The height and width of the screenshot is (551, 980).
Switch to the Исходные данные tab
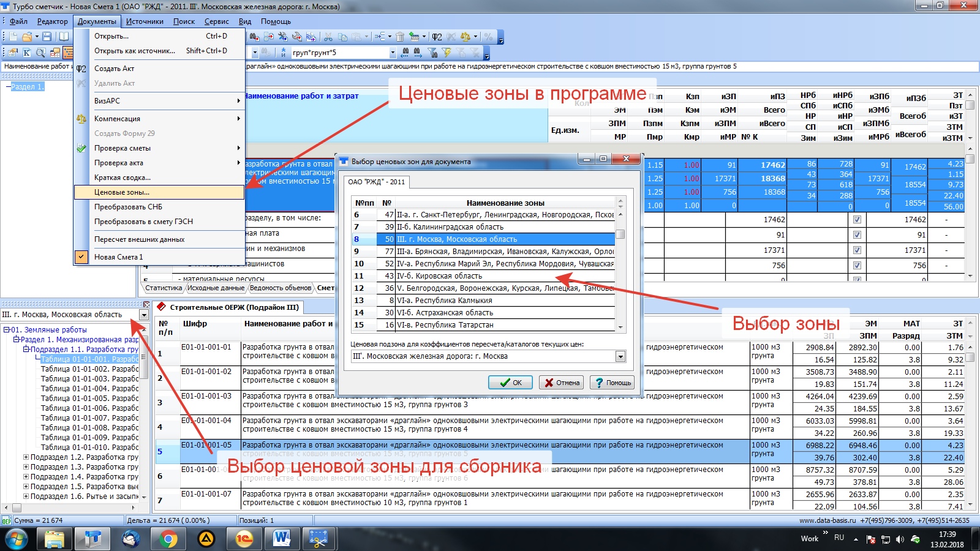point(216,288)
